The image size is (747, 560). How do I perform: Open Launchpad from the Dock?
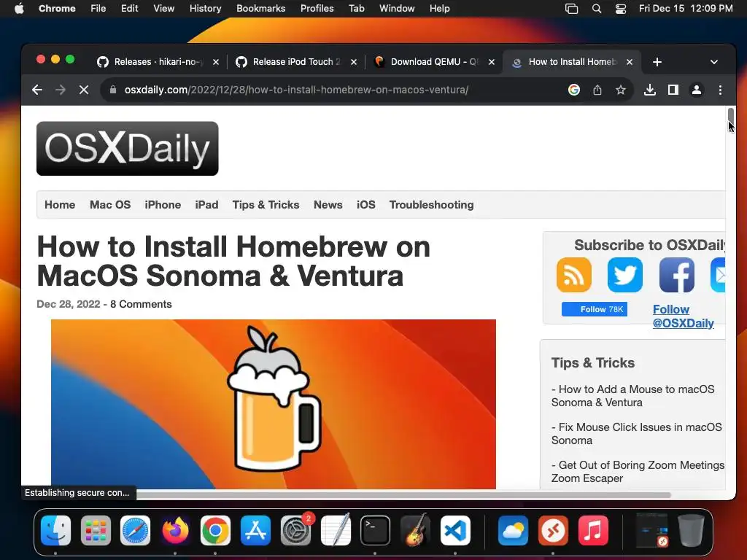click(96, 530)
